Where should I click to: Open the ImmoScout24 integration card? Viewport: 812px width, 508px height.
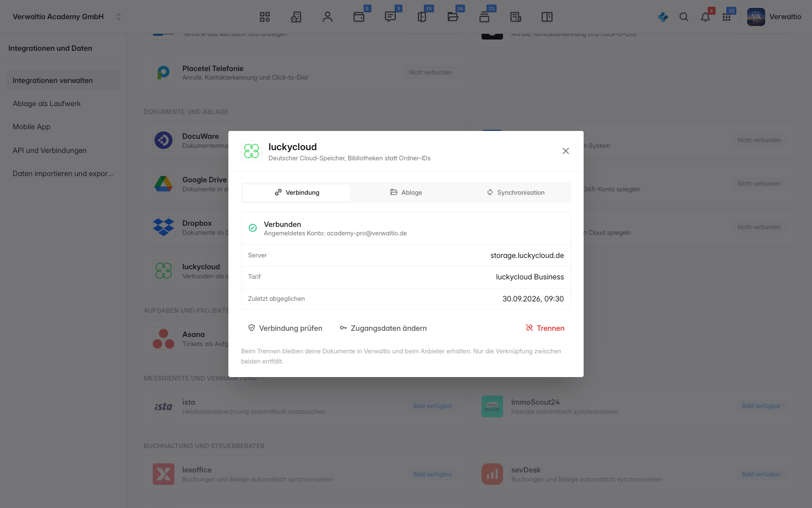tap(634, 406)
